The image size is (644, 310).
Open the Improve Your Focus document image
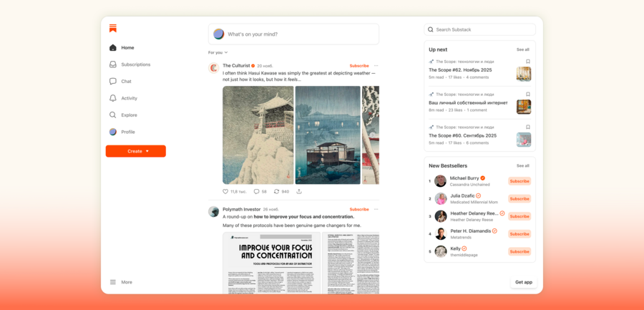click(x=271, y=263)
